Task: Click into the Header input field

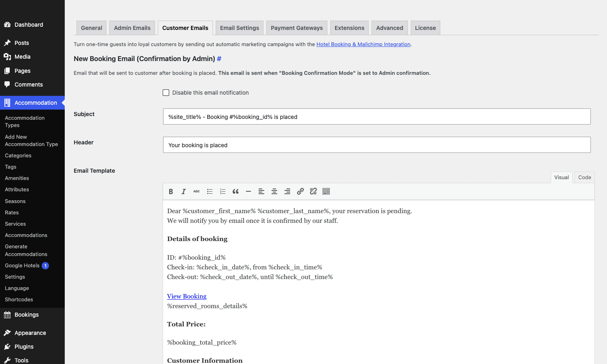Action: [x=377, y=145]
